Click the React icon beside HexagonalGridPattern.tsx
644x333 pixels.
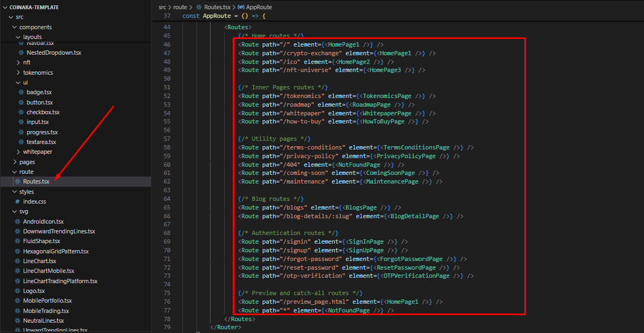click(x=17, y=251)
